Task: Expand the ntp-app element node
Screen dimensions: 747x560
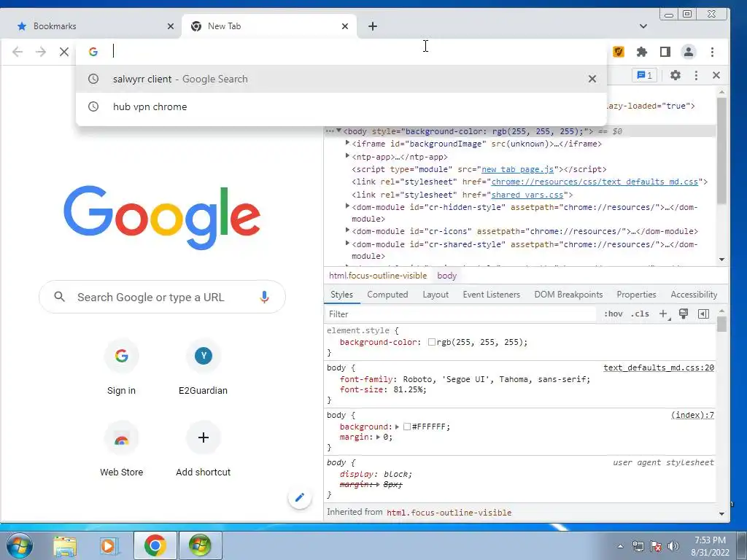Action: pyautogui.click(x=347, y=156)
